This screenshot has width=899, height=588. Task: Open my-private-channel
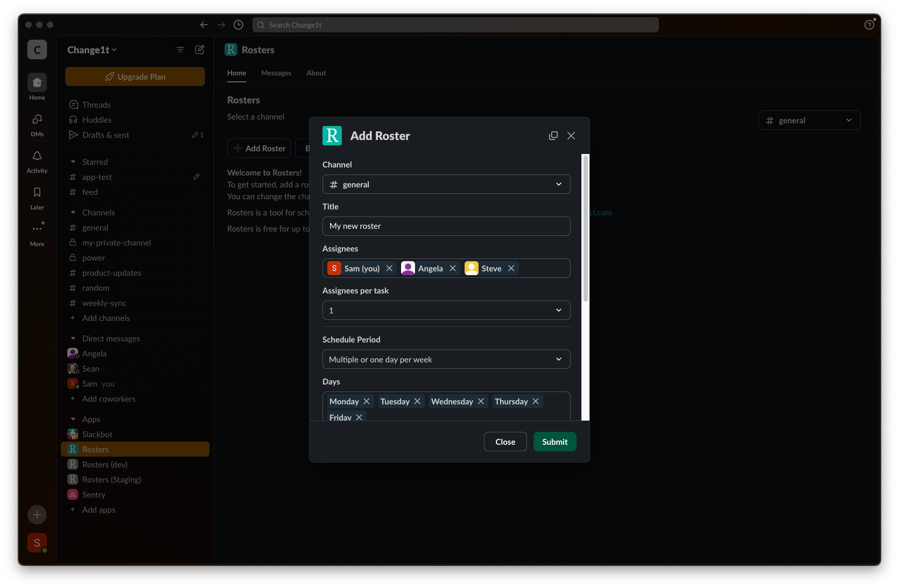tap(135, 242)
